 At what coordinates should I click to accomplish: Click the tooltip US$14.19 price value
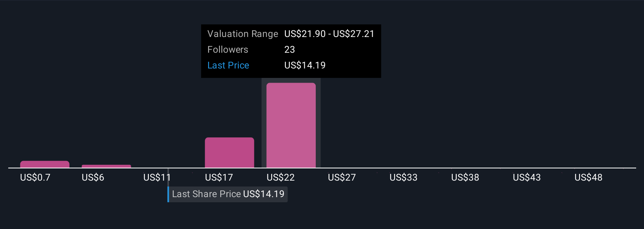click(x=305, y=65)
